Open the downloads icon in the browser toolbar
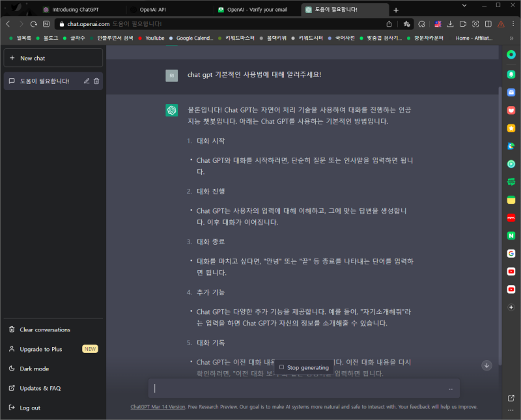Image resolution: width=521 pixels, height=420 pixels. click(x=451, y=23)
